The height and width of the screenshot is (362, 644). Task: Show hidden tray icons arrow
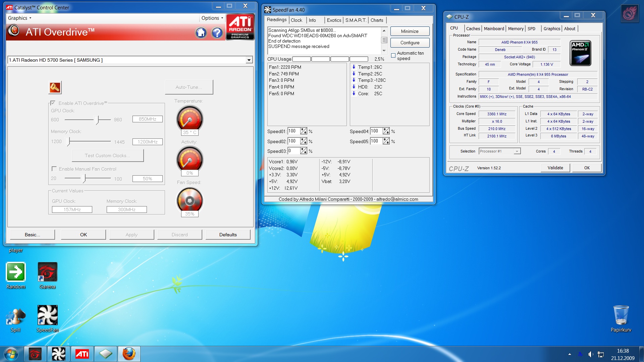coord(570,354)
